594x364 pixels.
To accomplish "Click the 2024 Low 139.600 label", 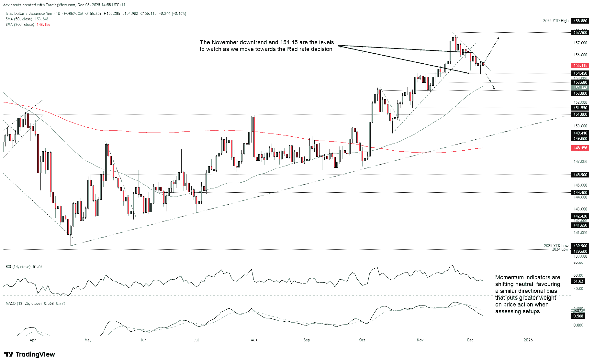I will point(580,251).
